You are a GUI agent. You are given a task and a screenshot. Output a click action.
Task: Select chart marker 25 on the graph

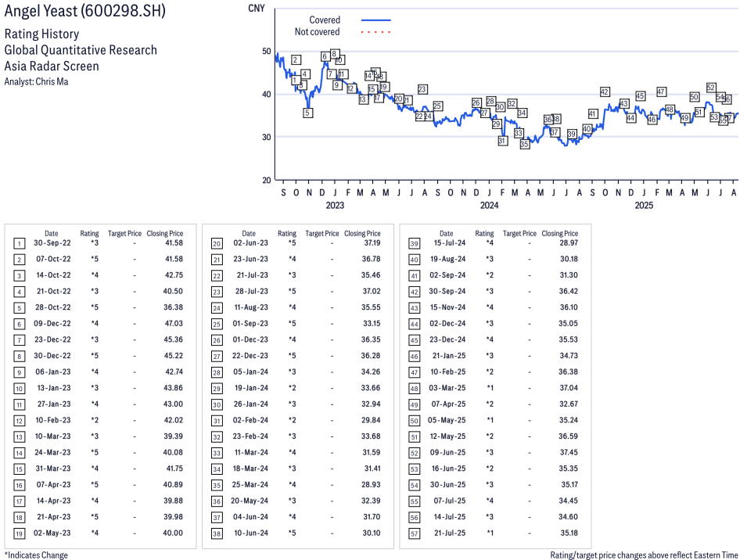[x=437, y=106]
